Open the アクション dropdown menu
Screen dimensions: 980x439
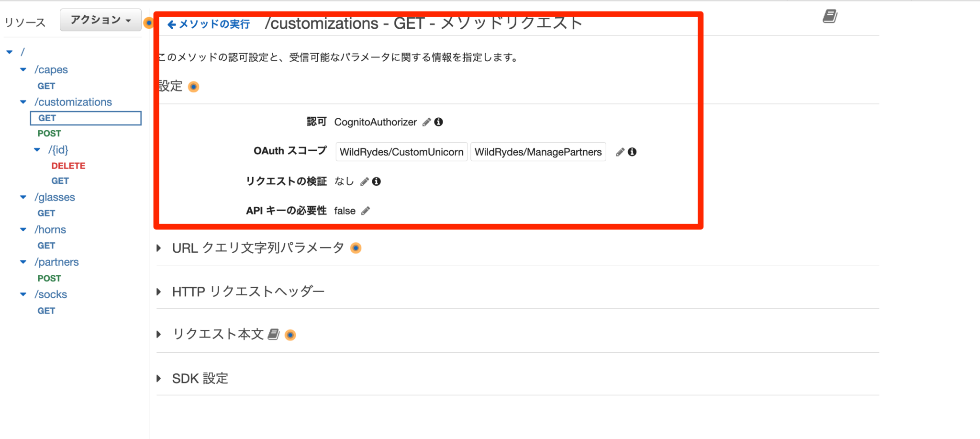click(x=100, y=20)
